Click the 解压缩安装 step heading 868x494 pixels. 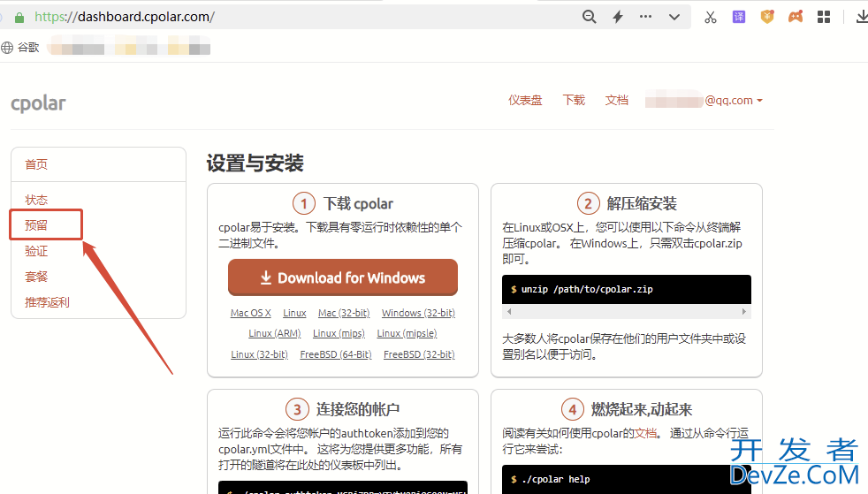[x=642, y=203]
